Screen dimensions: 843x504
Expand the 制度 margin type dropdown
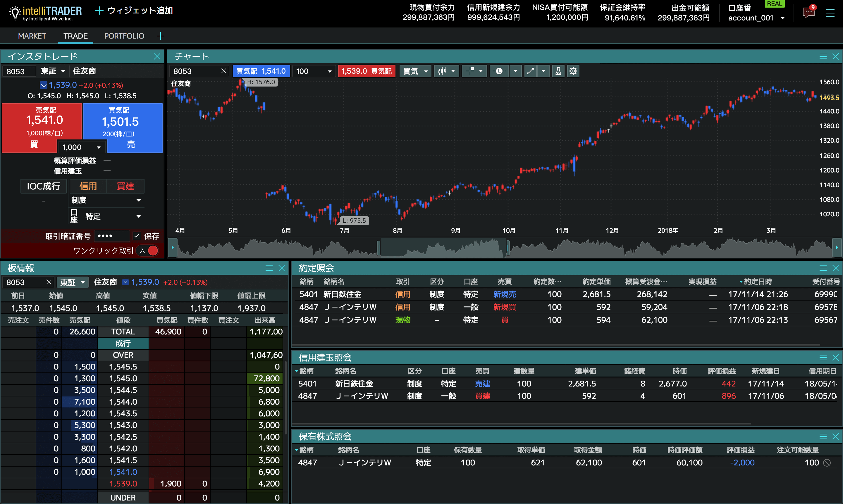[x=106, y=200]
